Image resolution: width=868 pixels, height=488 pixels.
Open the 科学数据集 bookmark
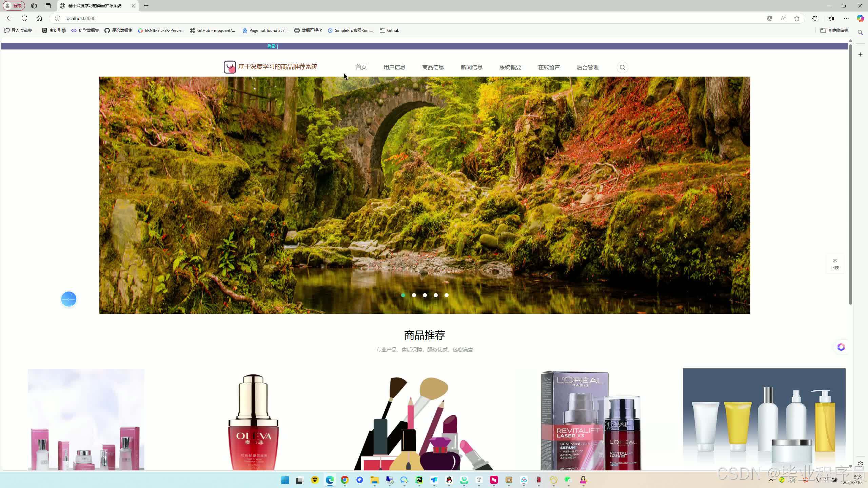pos(85,30)
